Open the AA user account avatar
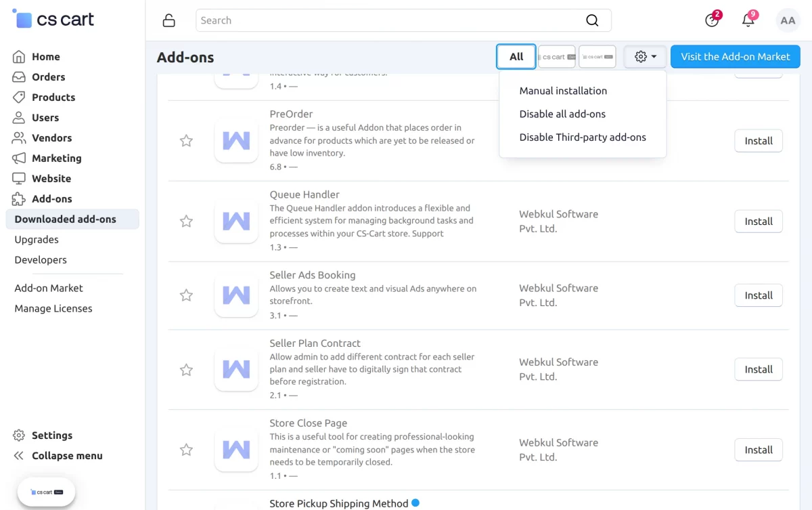Viewport: 812px width, 510px height. 788,20
